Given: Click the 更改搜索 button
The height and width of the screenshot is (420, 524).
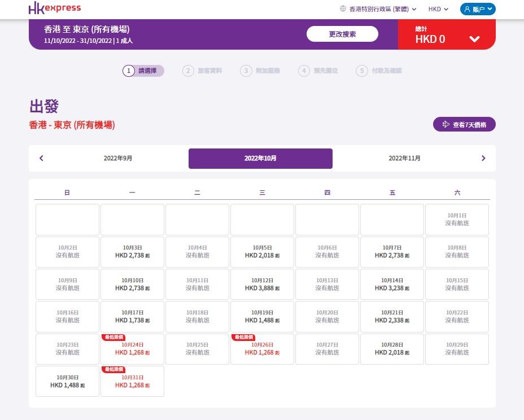Looking at the screenshot, I should click(342, 34).
